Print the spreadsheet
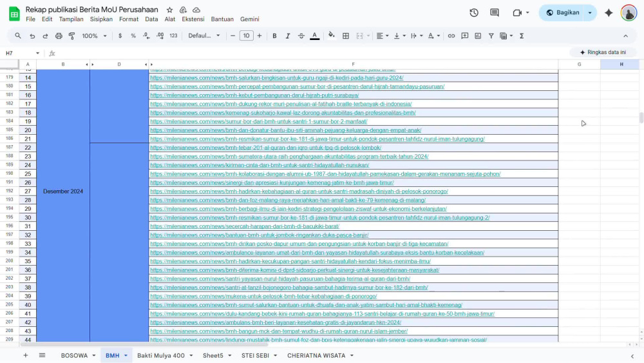The height and width of the screenshot is (363, 644). (59, 35)
